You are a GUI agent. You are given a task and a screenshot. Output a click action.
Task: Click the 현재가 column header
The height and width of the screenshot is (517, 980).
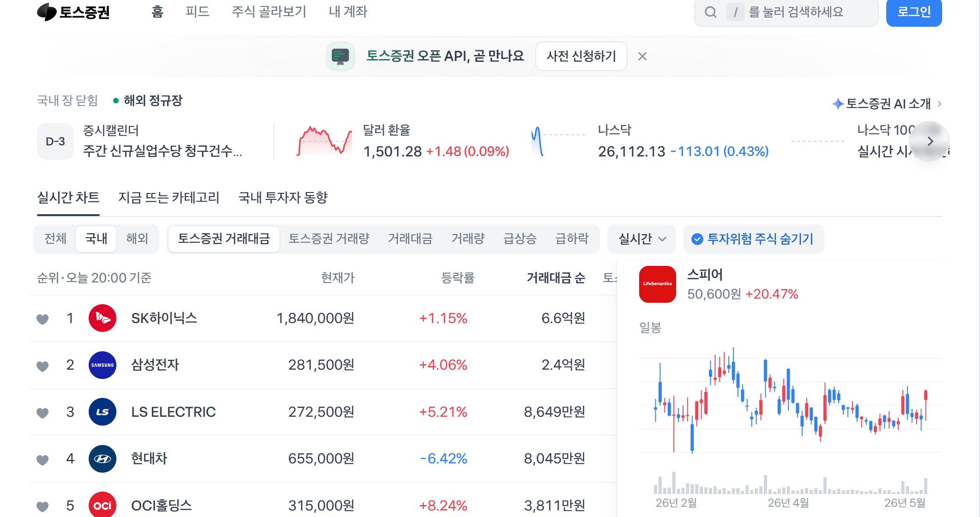pyautogui.click(x=338, y=278)
